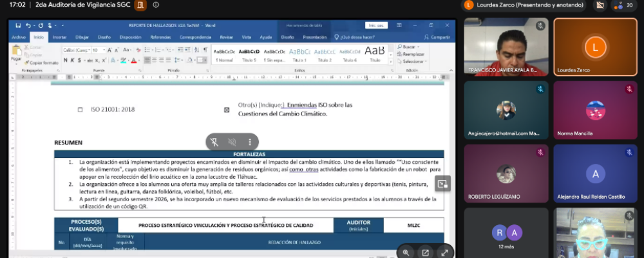Click the Compartir button

437,37
